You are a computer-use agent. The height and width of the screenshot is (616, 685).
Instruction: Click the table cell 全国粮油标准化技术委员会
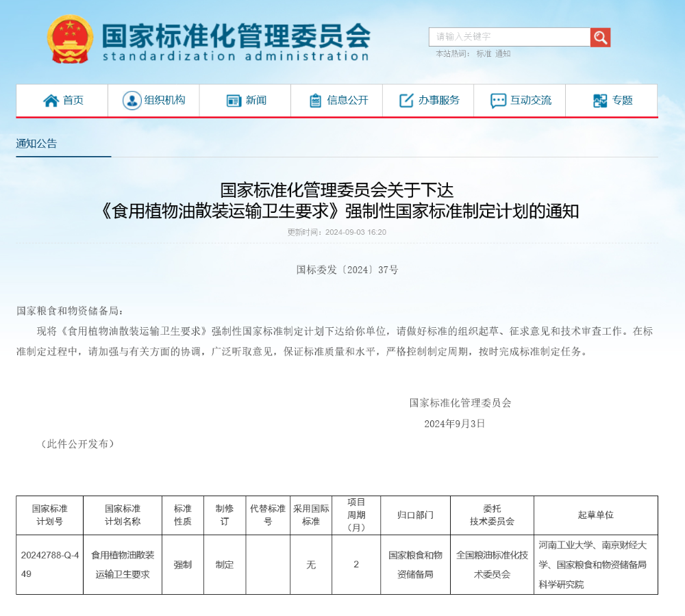492,565
